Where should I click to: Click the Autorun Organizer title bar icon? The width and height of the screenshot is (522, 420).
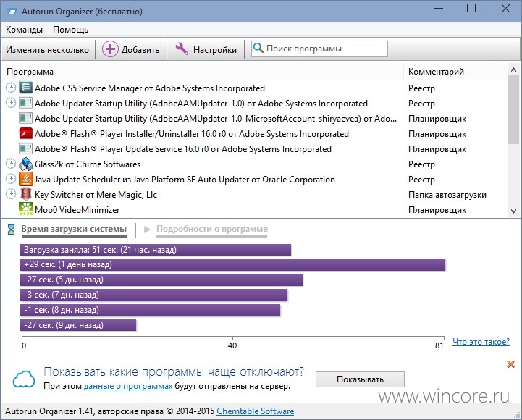(12, 12)
